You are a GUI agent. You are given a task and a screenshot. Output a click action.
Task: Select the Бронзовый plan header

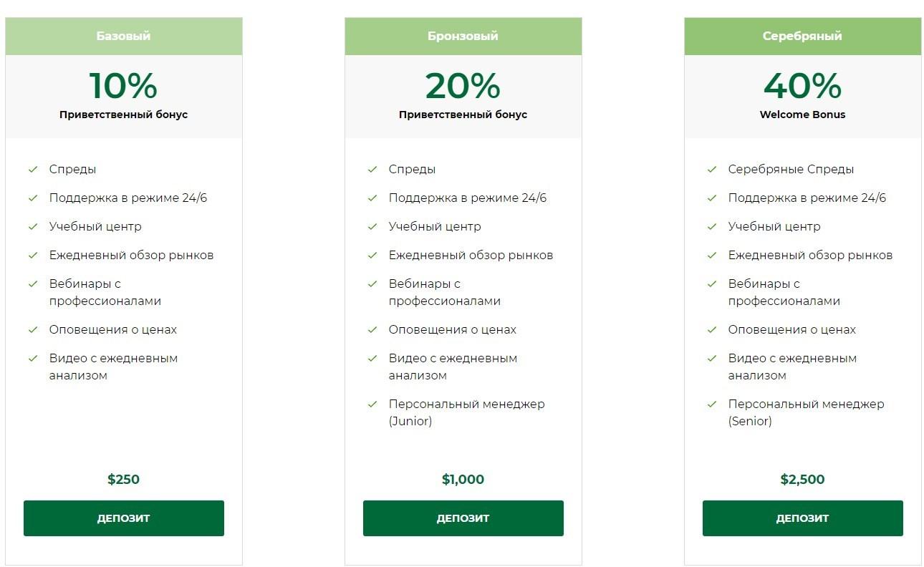click(463, 37)
